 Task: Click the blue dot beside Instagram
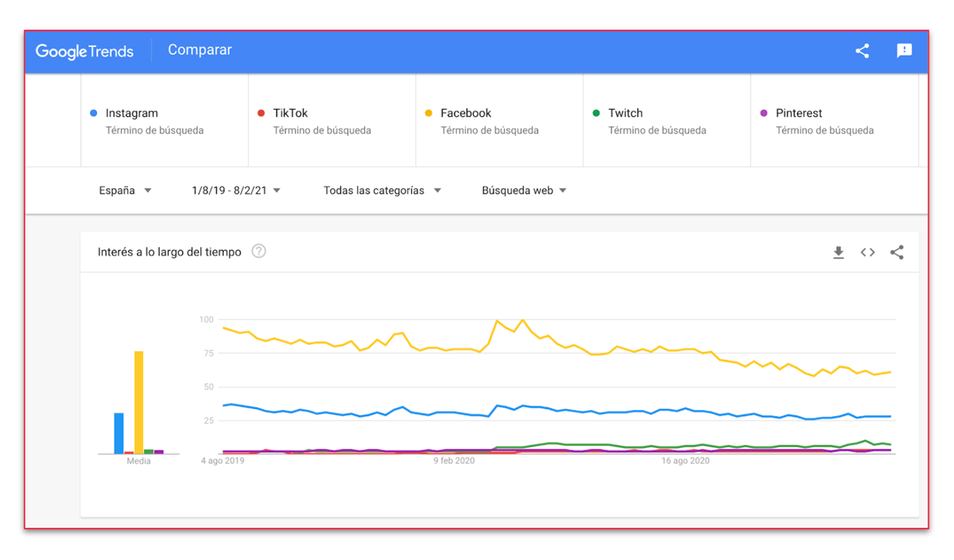tap(94, 114)
